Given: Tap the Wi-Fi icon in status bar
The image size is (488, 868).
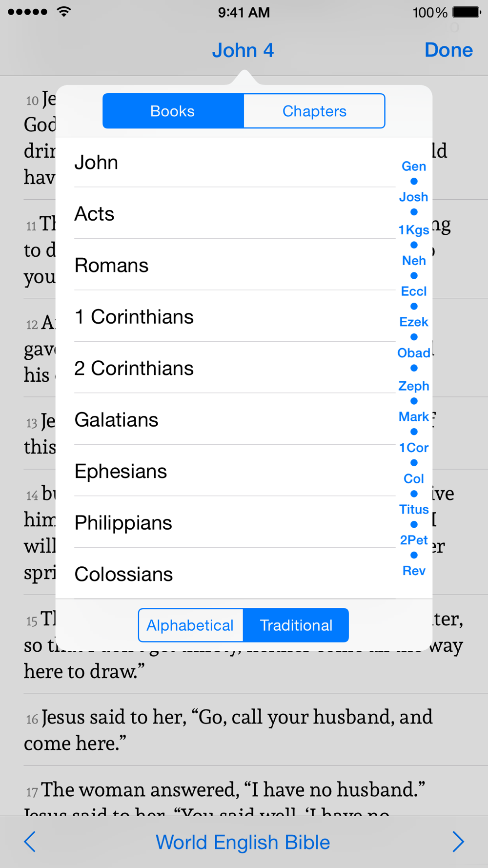Looking at the screenshot, I should (x=63, y=12).
